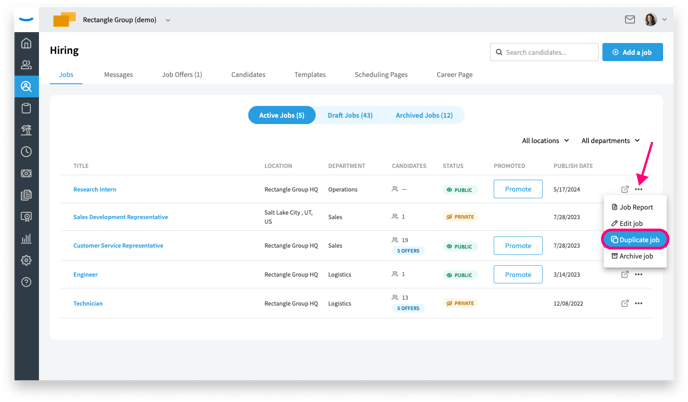Viewport: 688px width, 402px height.
Task: Click the CANDIDATES column header
Action: [409, 166]
